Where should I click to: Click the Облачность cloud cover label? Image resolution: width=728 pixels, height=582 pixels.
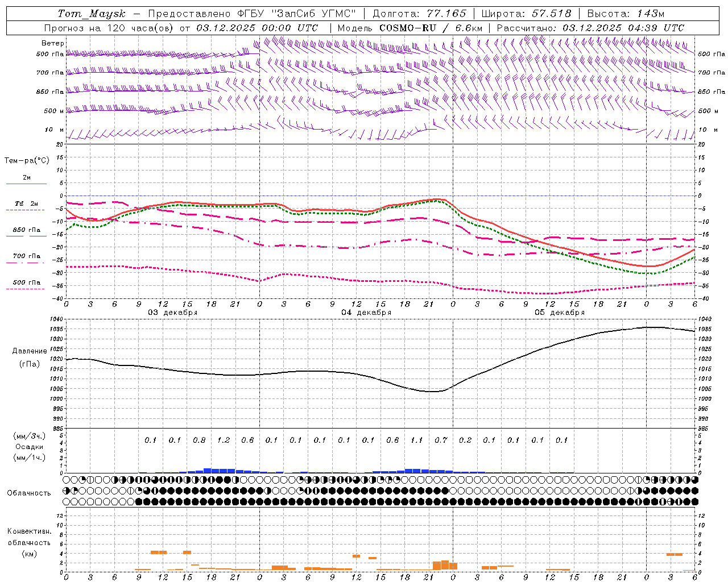pos(29,493)
